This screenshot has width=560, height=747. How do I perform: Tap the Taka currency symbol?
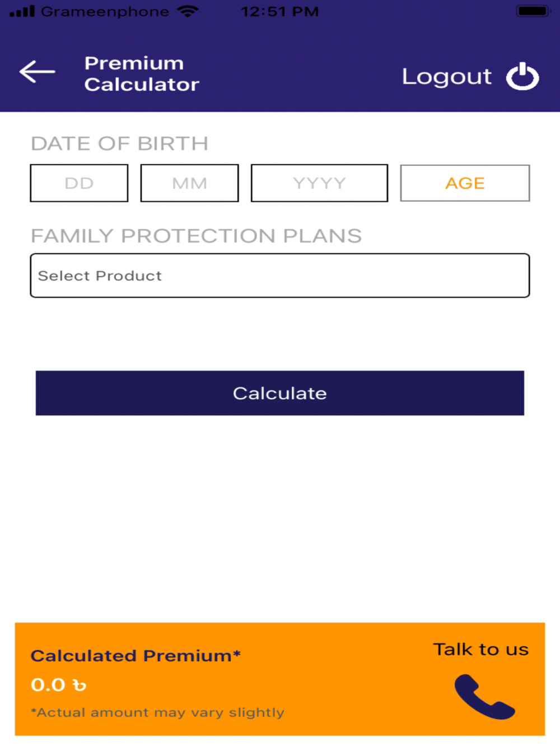tap(80, 685)
